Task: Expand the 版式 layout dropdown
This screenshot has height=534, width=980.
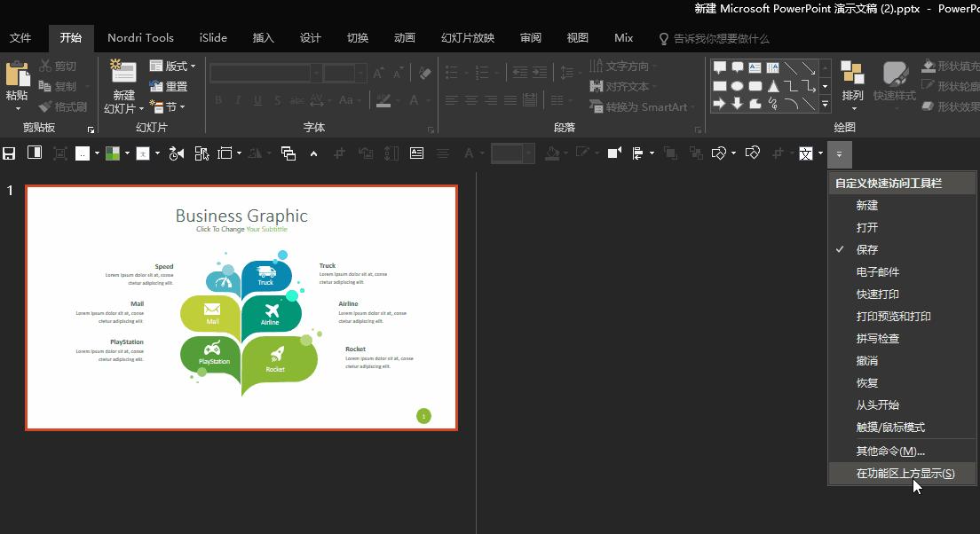Action: pos(173,66)
